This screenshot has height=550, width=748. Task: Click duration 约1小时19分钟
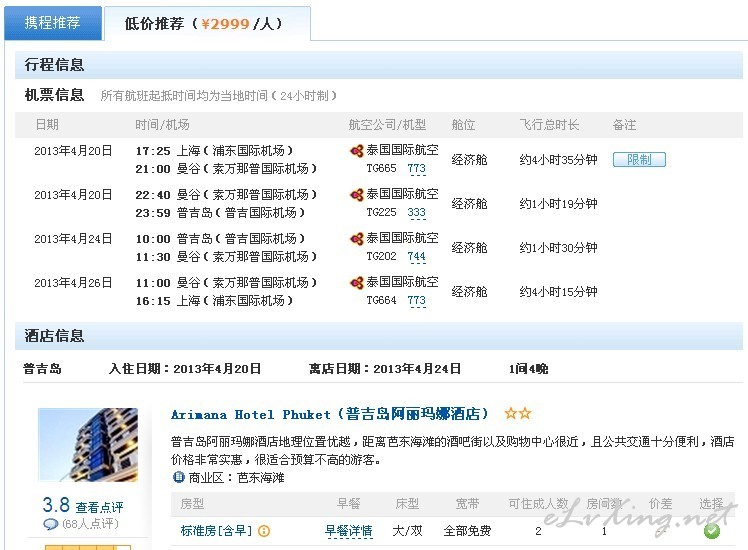click(558, 204)
